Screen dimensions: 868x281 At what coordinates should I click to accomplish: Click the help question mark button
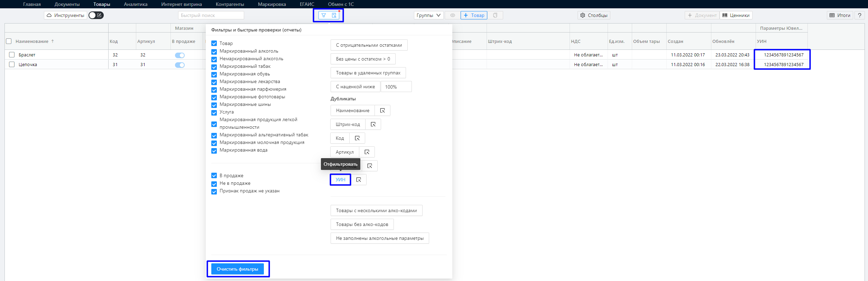coord(859,15)
